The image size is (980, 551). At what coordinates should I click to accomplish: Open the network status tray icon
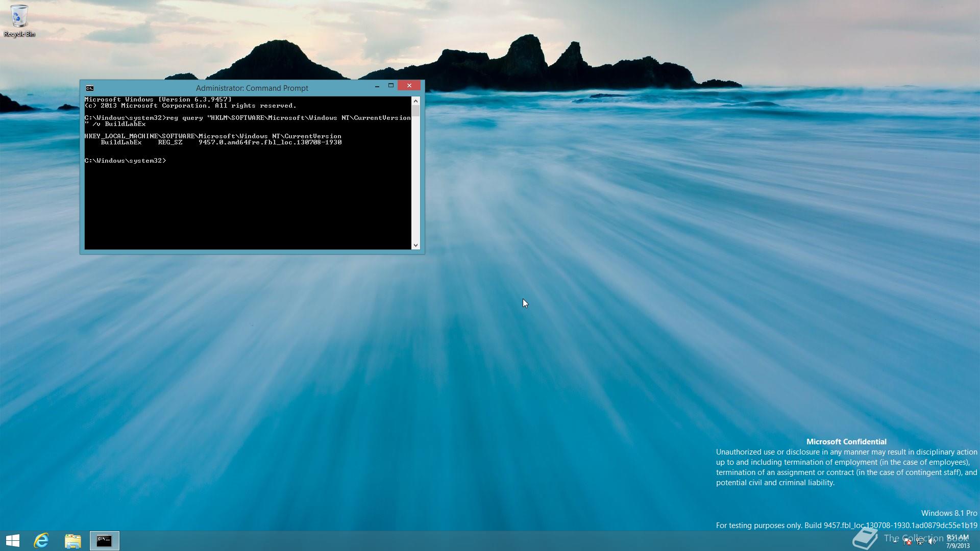pos(920,541)
